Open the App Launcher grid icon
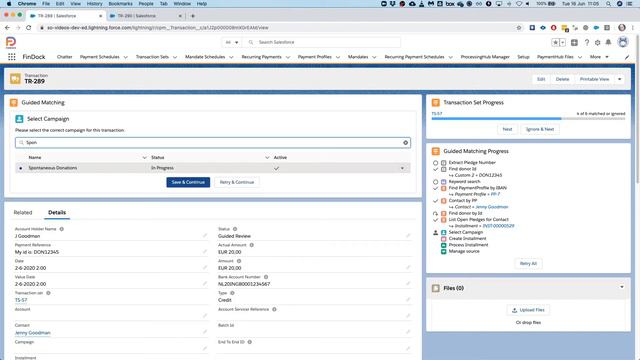 pos(11,57)
